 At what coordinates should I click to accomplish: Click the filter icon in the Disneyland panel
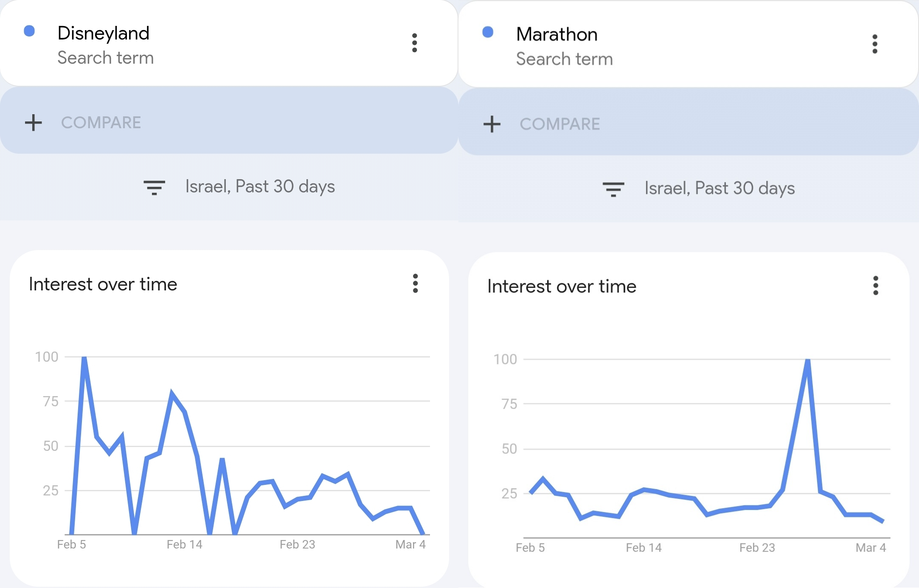(154, 187)
